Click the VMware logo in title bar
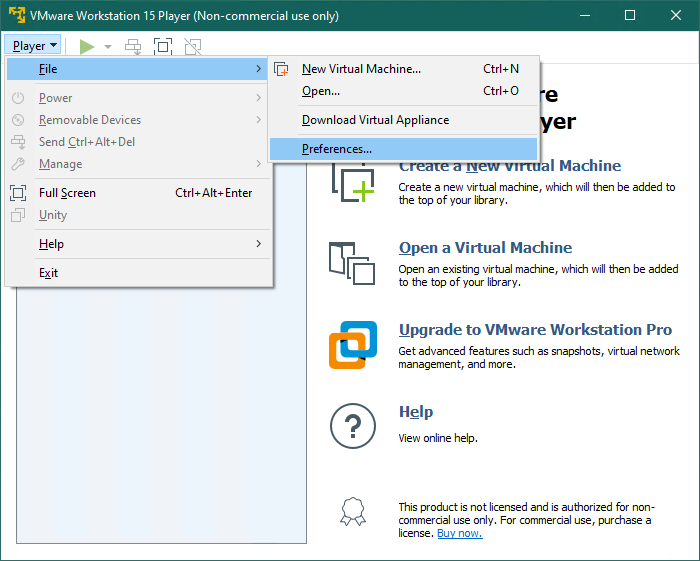700x561 pixels. [x=17, y=15]
